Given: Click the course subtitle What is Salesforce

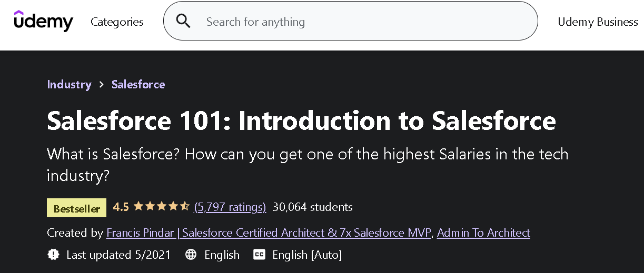Looking at the screenshot, I should click(308, 165).
